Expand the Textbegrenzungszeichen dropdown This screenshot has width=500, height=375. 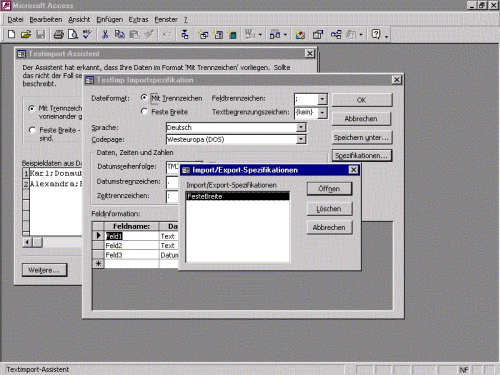322,113
